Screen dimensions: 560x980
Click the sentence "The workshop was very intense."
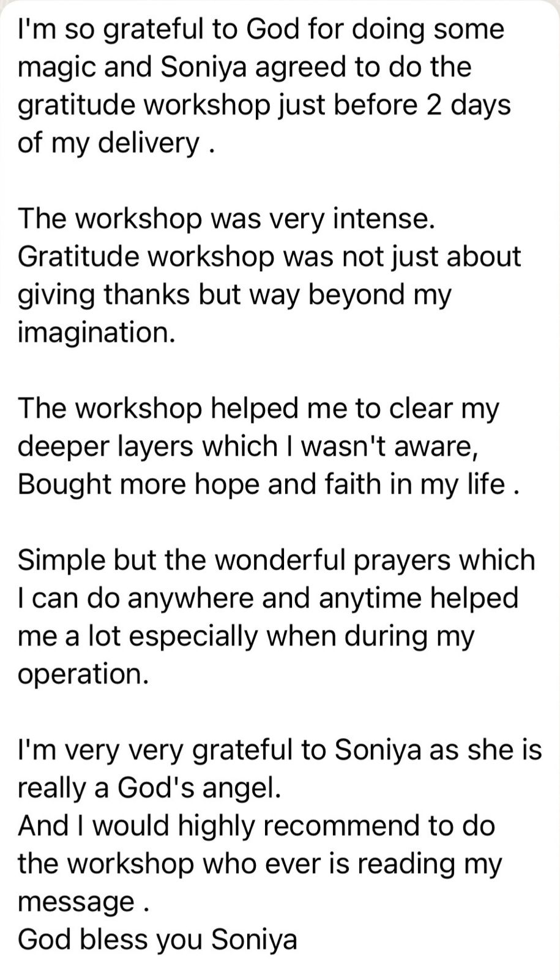click(x=226, y=219)
